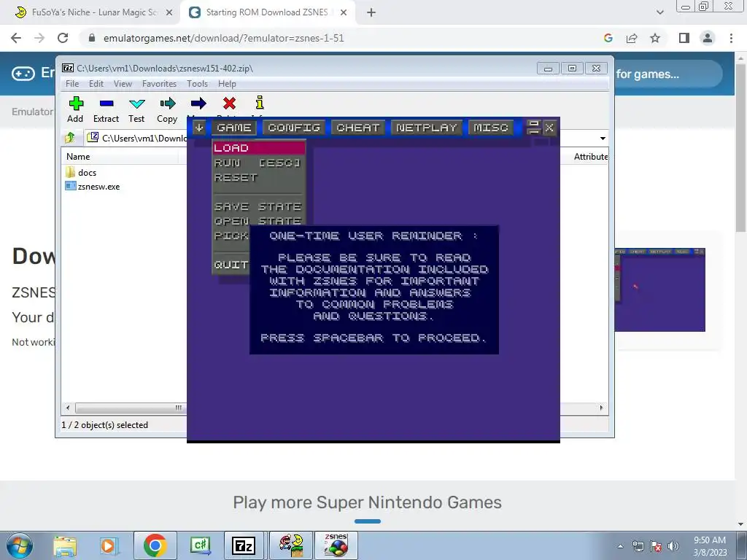The width and height of the screenshot is (747, 560).
Task: Open the MISC menu in ZSNES
Action: click(491, 128)
